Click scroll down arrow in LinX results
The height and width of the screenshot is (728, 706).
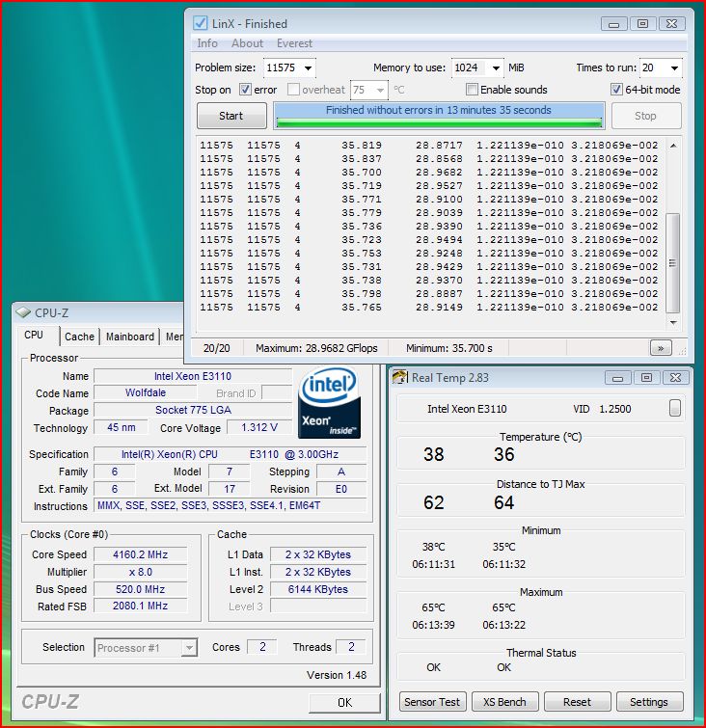click(673, 322)
